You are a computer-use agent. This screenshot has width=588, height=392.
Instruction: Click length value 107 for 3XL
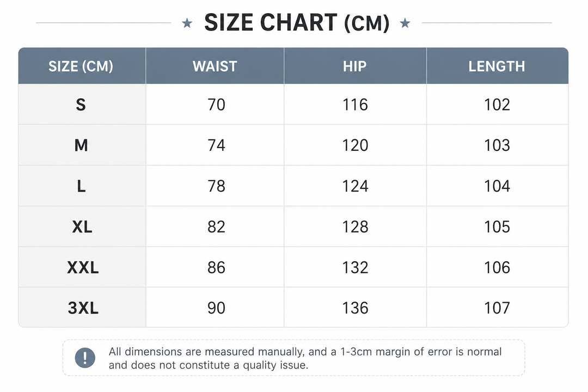tap(497, 308)
